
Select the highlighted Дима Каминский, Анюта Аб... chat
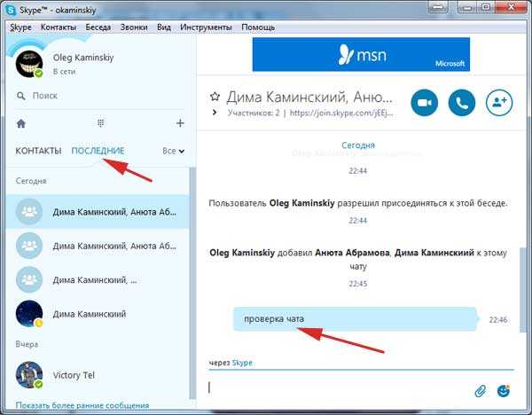coord(98,212)
